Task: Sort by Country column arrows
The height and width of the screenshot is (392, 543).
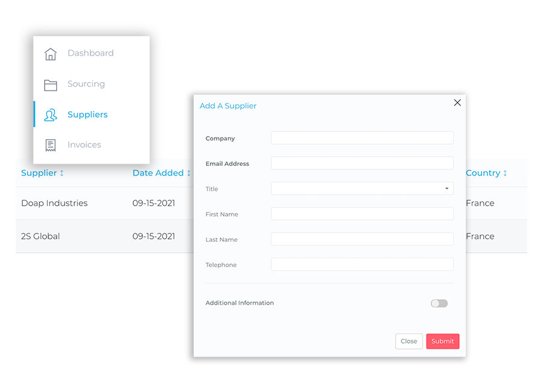Action: [505, 173]
